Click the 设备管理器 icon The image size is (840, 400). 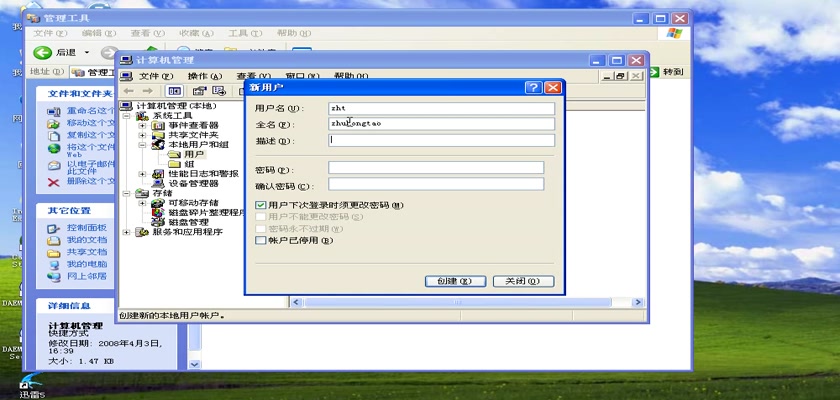[158, 184]
